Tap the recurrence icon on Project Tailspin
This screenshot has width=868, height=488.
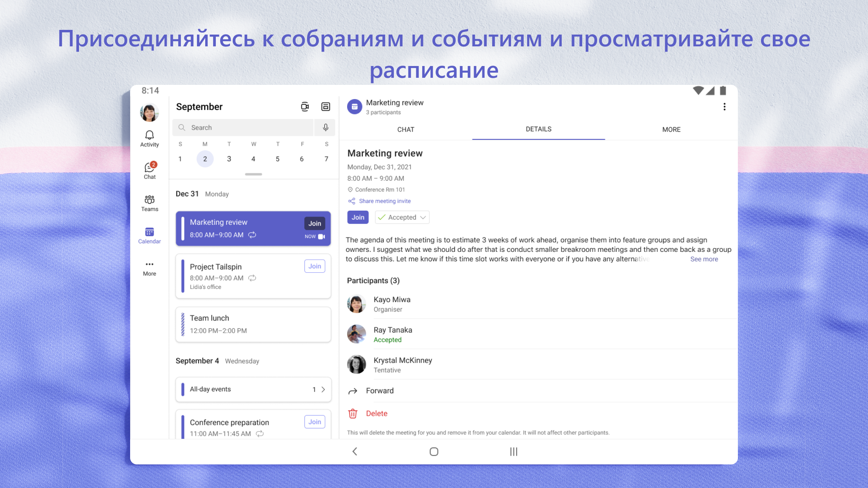click(252, 278)
